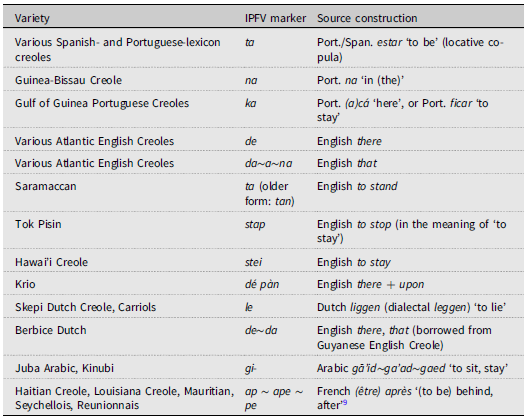Click the marker 'dé pàn' text
This screenshot has width=527, height=418.
(x=262, y=284)
